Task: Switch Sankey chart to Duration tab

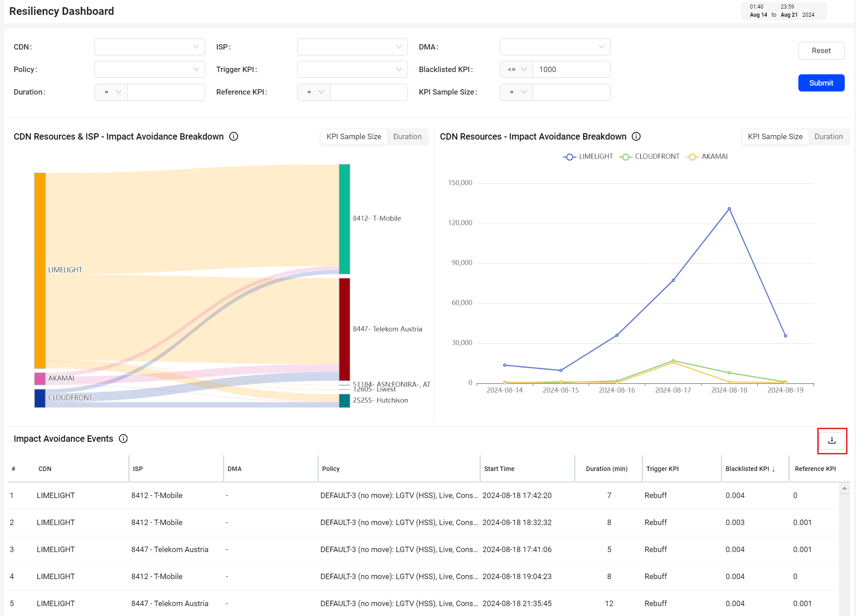Action: coord(407,136)
